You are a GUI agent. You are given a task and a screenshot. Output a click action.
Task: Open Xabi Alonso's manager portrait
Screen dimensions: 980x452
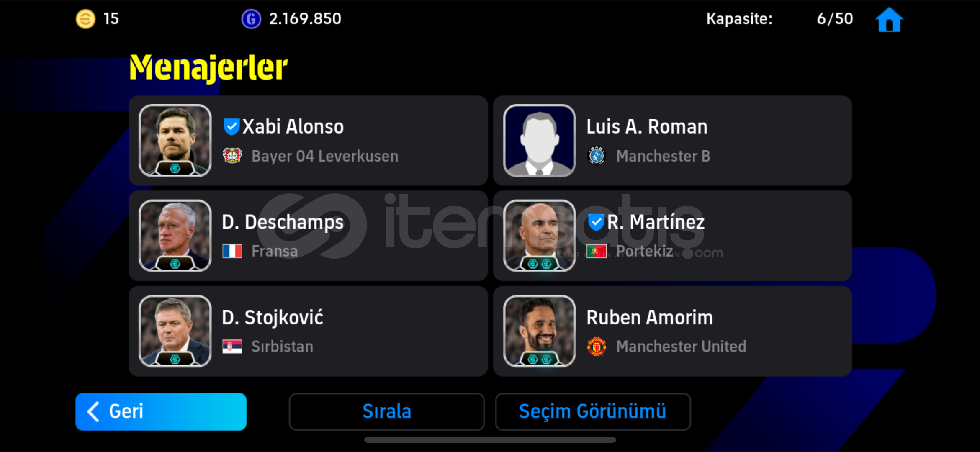coord(175,141)
